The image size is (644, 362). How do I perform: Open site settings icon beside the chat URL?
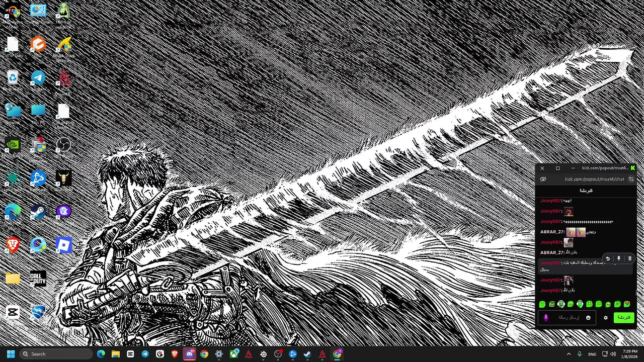(631, 179)
